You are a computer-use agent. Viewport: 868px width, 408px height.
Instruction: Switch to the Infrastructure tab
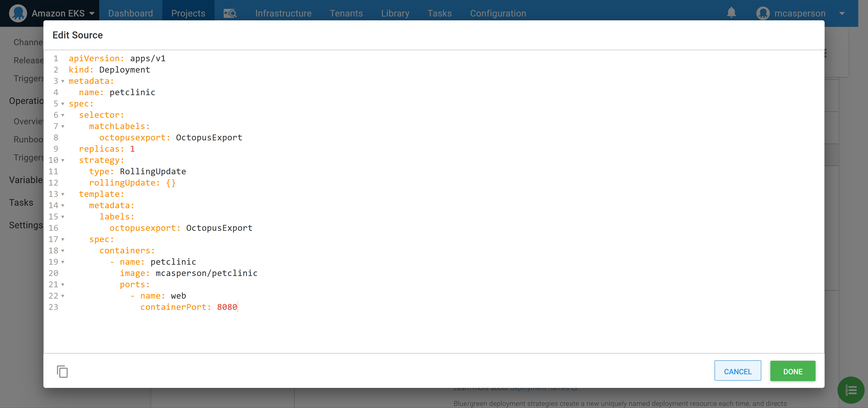[x=283, y=13]
